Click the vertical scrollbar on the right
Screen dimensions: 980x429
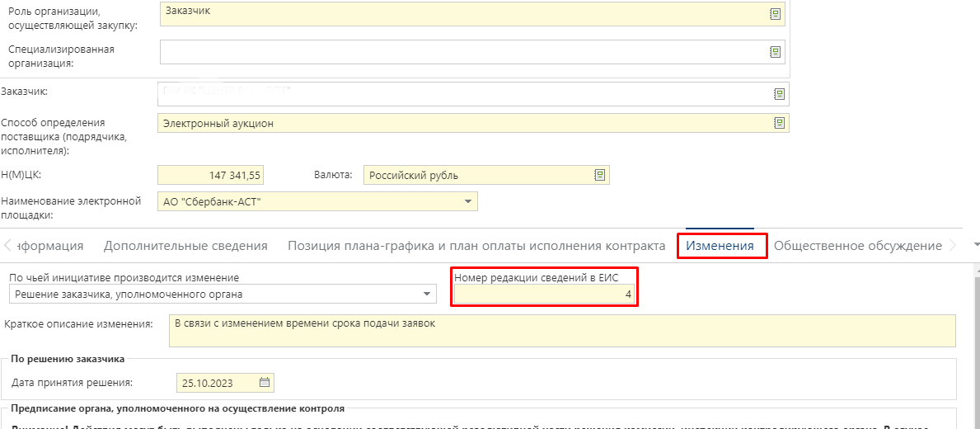coord(976,346)
